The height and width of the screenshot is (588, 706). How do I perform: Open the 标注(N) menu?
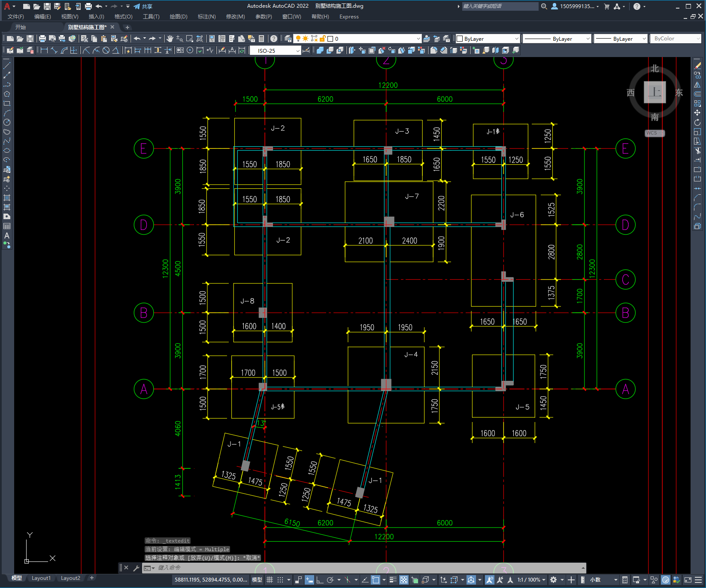pos(206,17)
